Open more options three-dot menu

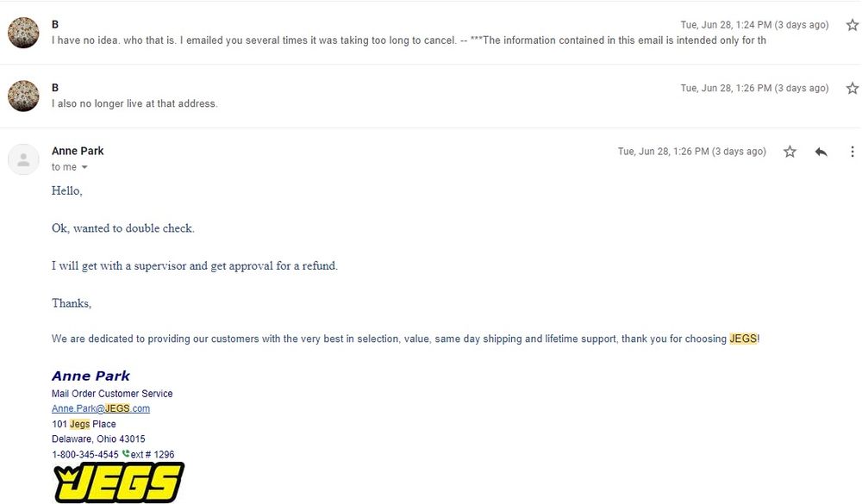pyautogui.click(x=853, y=152)
